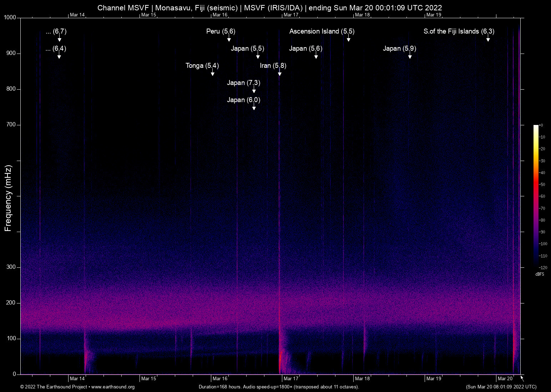Click the 'Mar 14' label on the top time axis
551x392 pixels.
77,15
